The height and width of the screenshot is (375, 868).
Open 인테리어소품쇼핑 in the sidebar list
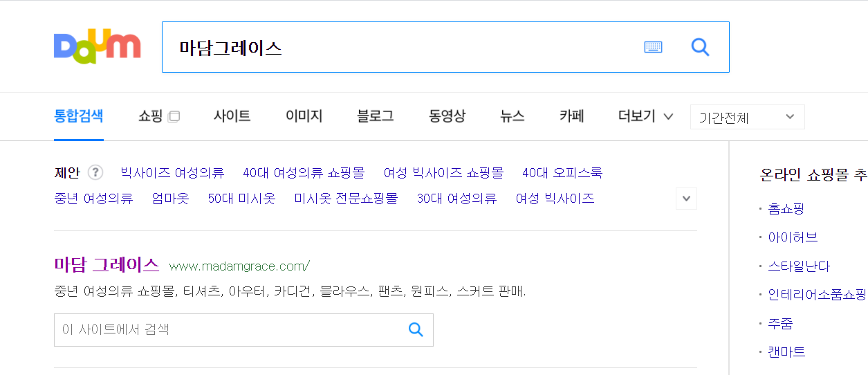click(817, 295)
